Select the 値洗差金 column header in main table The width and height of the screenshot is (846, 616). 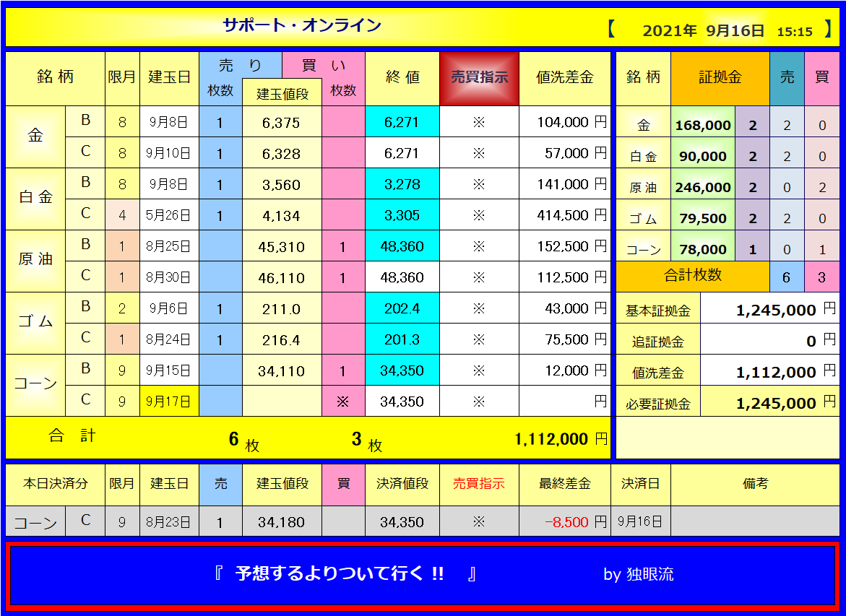tap(564, 78)
